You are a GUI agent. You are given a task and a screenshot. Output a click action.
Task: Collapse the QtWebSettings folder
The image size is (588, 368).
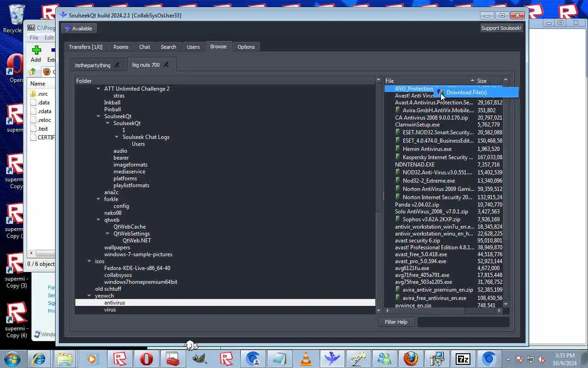point(107,234)
